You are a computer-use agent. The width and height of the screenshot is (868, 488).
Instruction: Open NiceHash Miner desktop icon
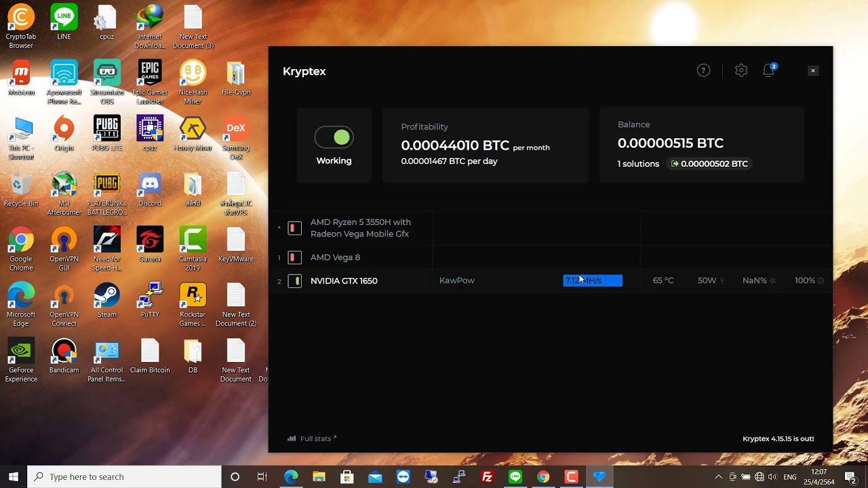[x=193, y=83]
